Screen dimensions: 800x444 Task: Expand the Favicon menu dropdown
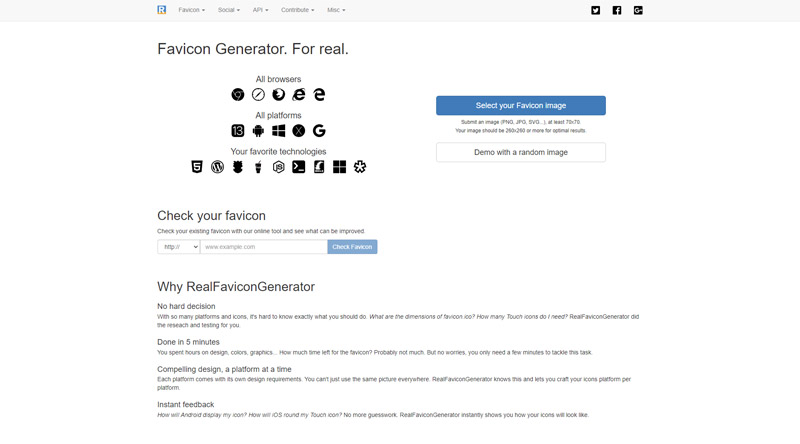[x=192, y=10]
